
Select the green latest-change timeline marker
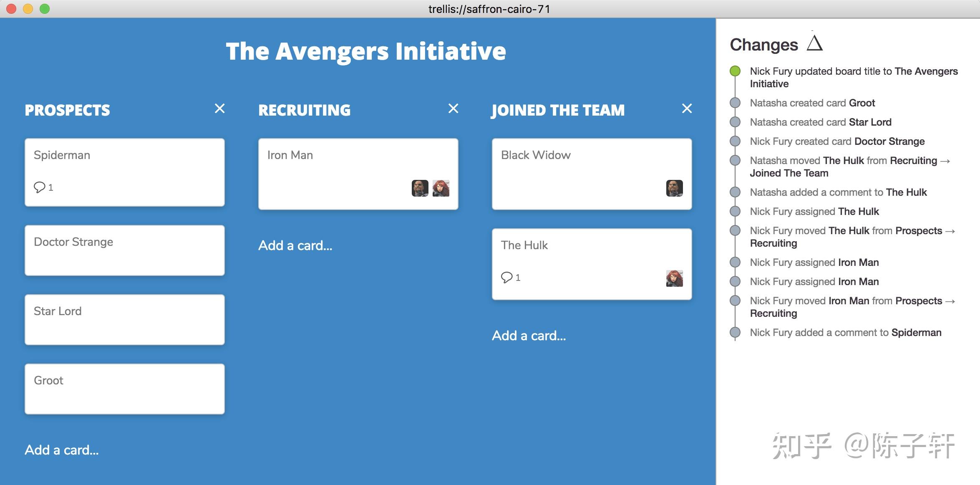tap(735, 71)
